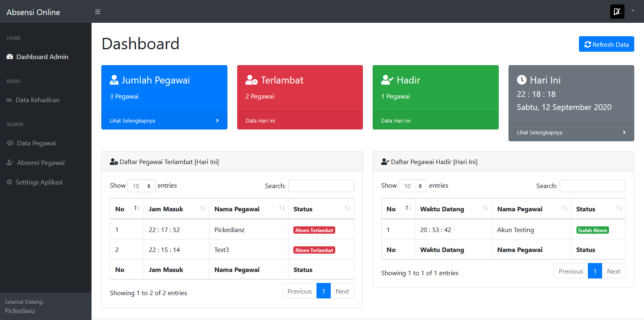
Task: Focus the Search field in the Terlambat table
Action: click(321, 186)
